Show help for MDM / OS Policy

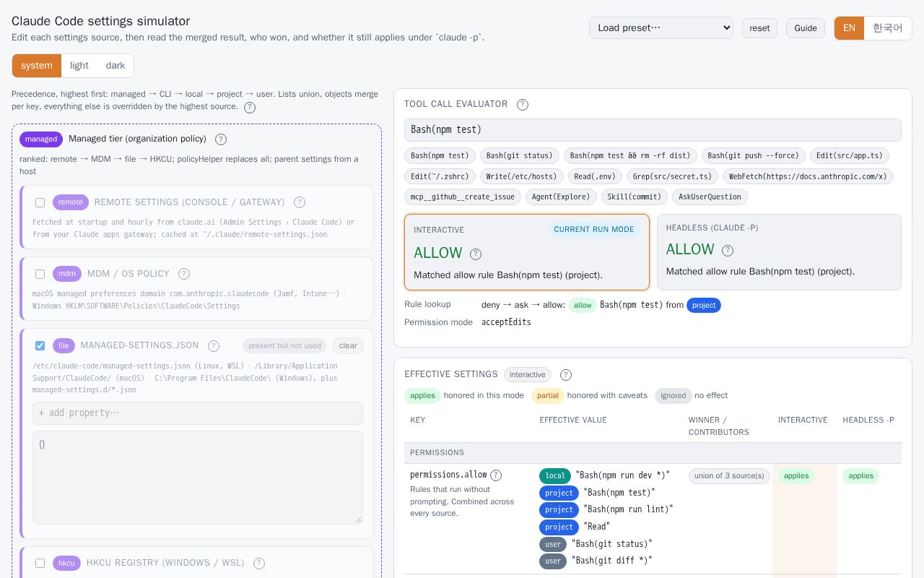click(x=184, y=274)
